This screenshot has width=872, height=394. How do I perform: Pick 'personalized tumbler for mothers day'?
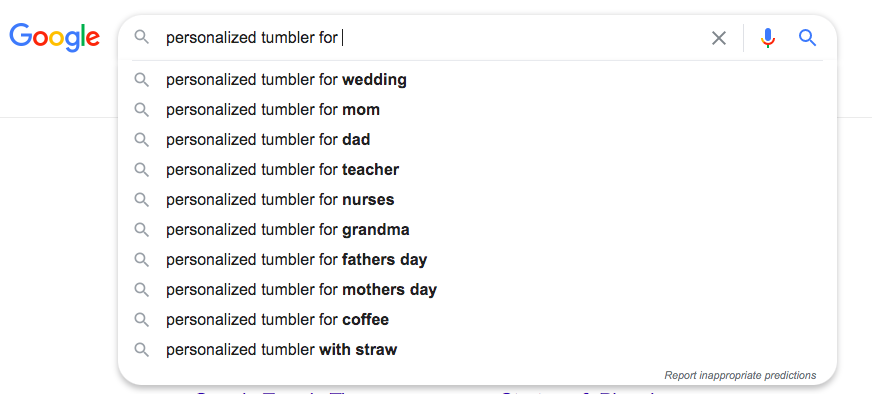(477, 290)
